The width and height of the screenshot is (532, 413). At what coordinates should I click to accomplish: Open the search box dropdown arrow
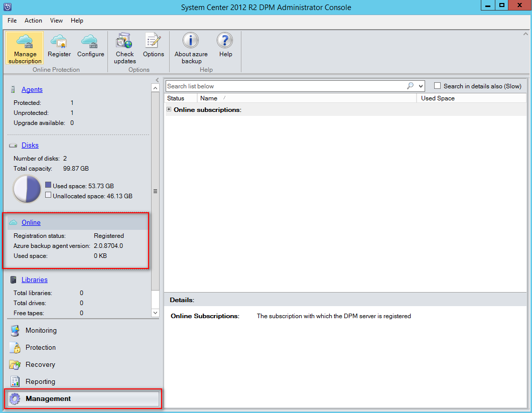click(x=421, y=86)
